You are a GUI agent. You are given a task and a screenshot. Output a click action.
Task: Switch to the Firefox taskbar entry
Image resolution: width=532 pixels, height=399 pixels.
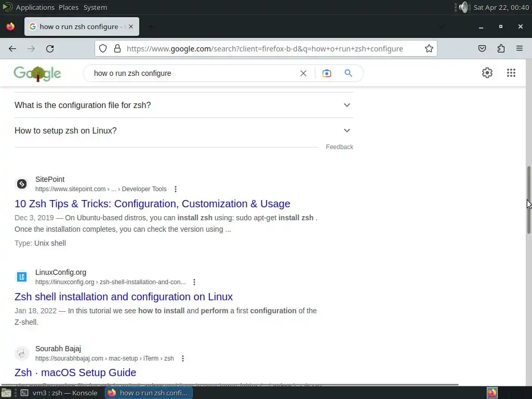pos(149,393)
